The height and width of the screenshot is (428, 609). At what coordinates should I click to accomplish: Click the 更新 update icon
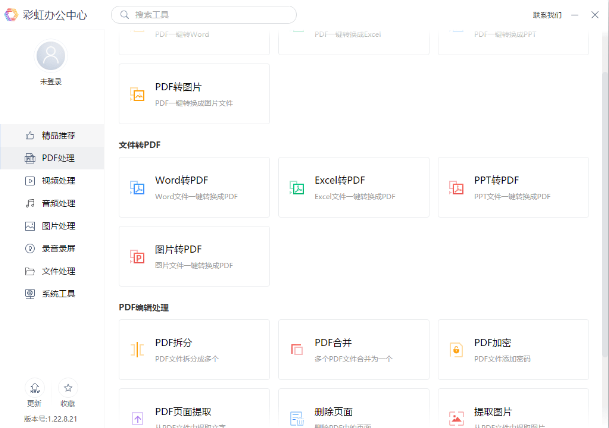pyautogui.click(x=35, y=390)
